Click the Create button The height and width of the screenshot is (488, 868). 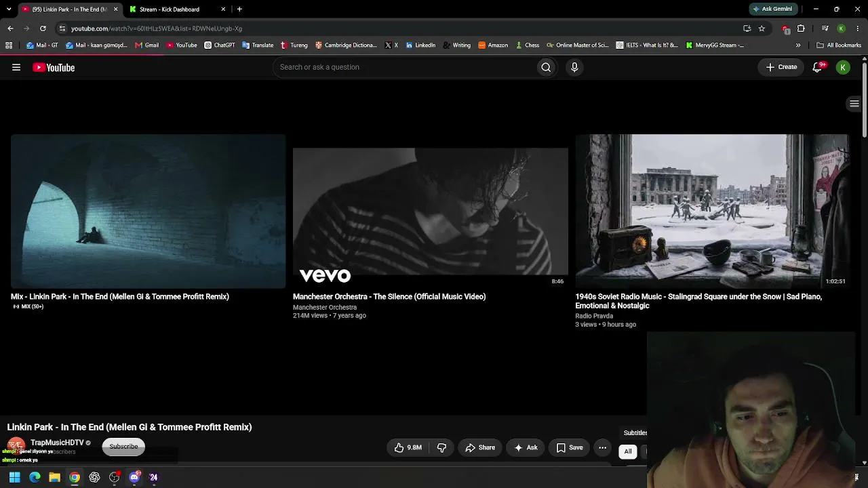click(781, 67)
